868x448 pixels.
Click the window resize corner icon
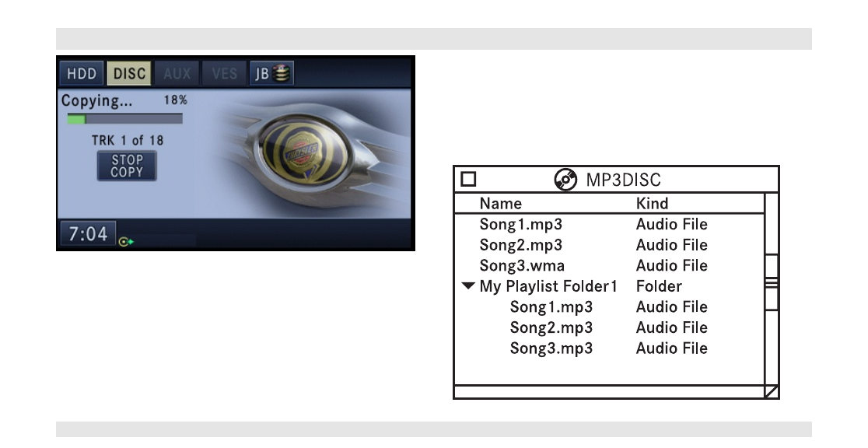click(772, 391)
